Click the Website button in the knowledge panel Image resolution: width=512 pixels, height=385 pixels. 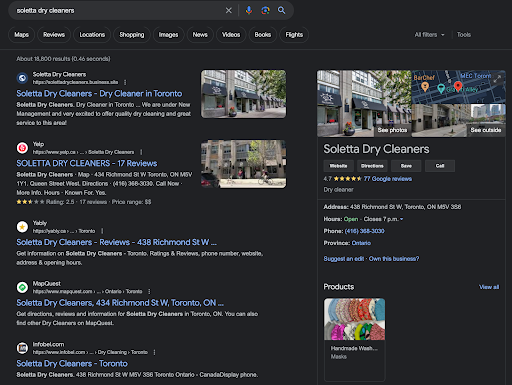coord(338,166)
